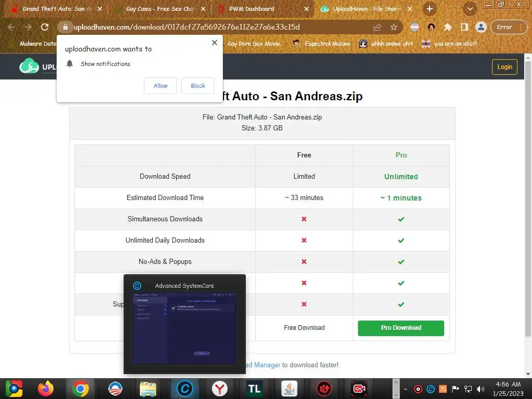
Task: Click the taskbar clock showing 4:56 AM
Action: 508,389
